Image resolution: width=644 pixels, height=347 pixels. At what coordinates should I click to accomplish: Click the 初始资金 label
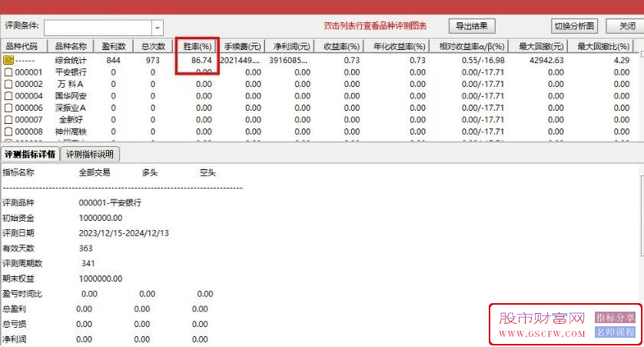pos(18,218)
